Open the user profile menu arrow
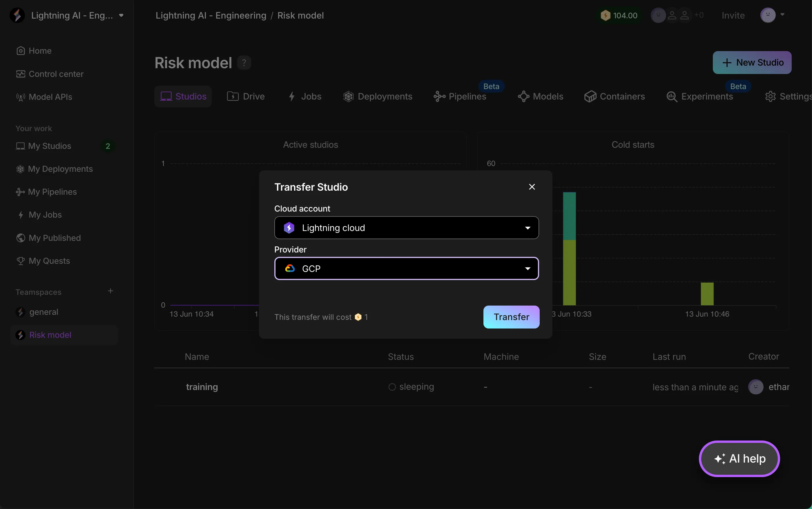 pos(782,15)
